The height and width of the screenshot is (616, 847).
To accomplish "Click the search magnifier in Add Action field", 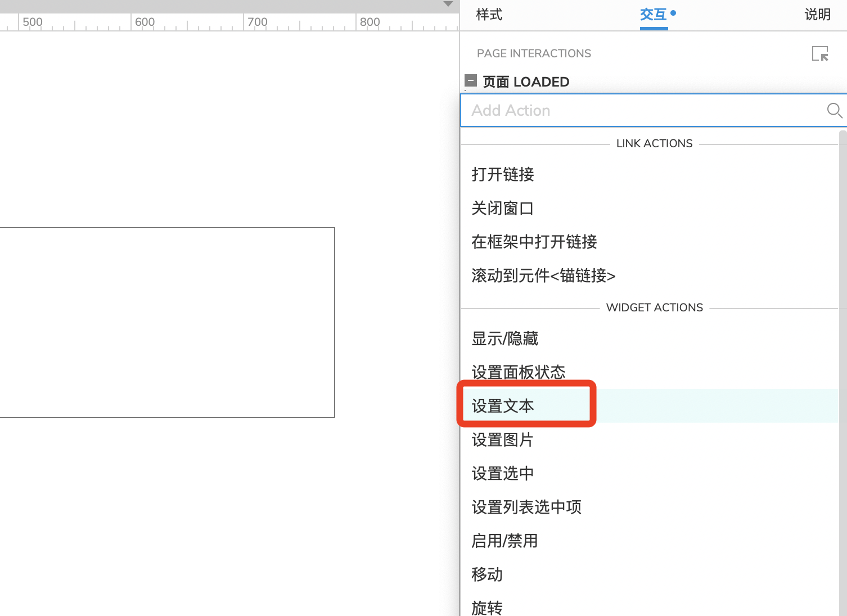I will point(834,111).
